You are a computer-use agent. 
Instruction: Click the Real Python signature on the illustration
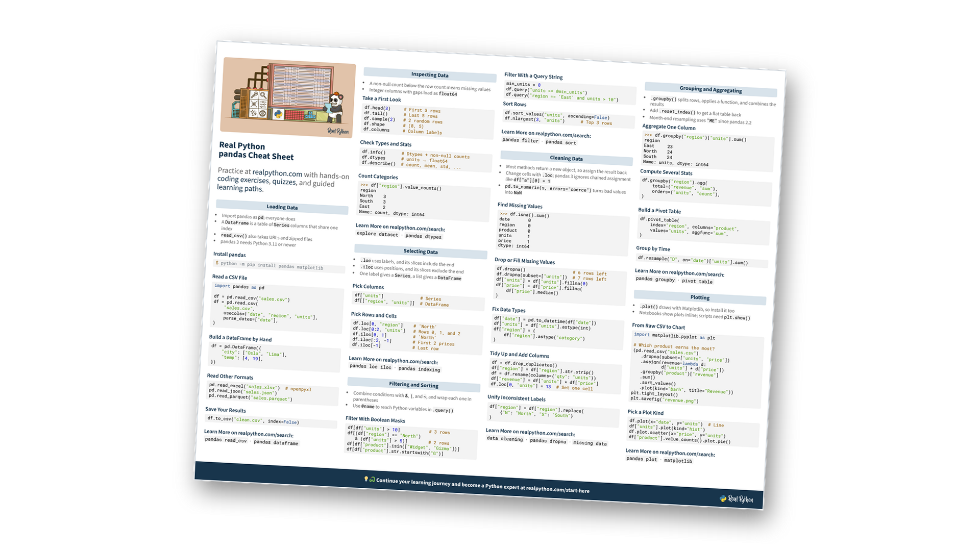point(338,131)
